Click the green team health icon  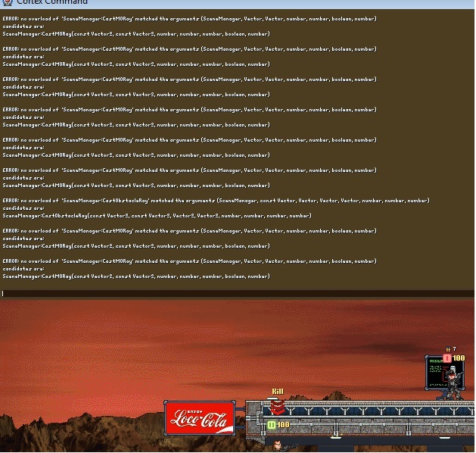271,425
